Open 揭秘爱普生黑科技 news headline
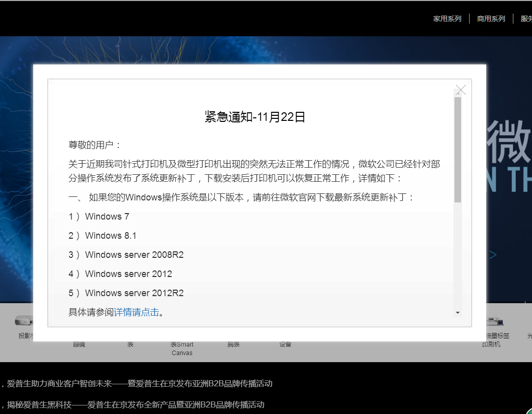Screen dimensions: 532x414 (135, 404)
